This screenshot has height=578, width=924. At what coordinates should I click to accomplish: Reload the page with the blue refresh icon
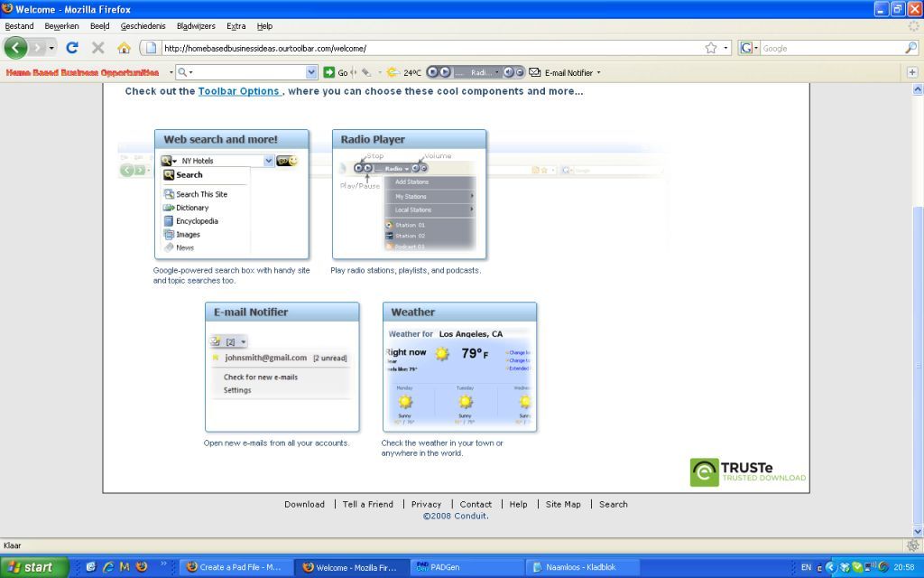72,48
